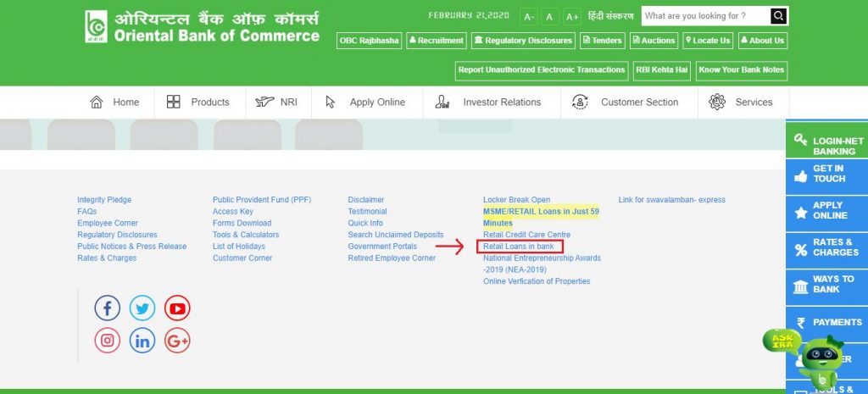The image size is (868, 394).
Task: Click the Ask IRA chatbot robot
Action: pos(821,361)
